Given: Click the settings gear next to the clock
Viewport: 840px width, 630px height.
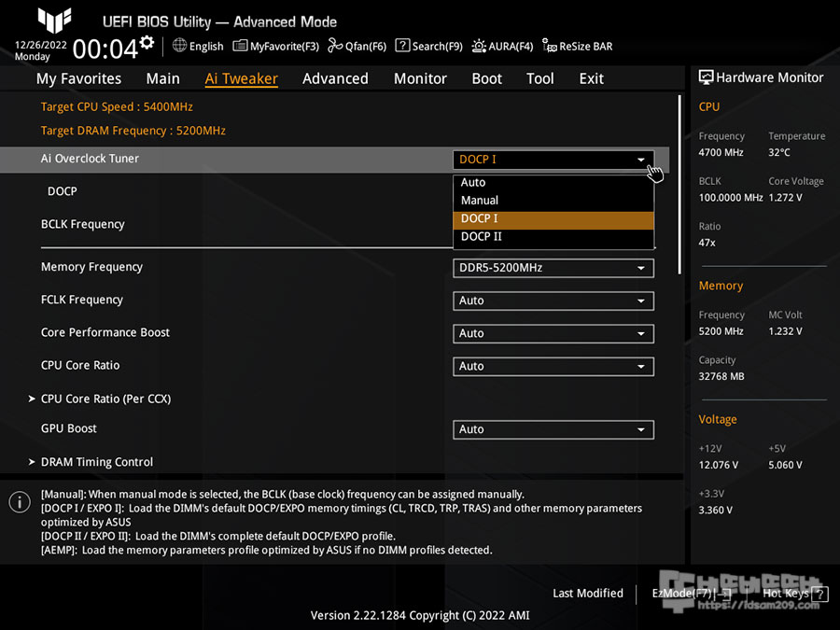Looking at the screenshot, I should tap(147, 42).
